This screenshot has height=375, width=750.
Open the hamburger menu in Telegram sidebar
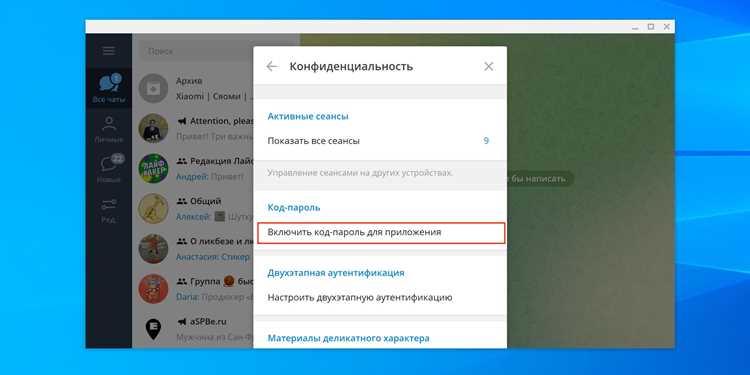pyautogui.click(x=109, y=51)
